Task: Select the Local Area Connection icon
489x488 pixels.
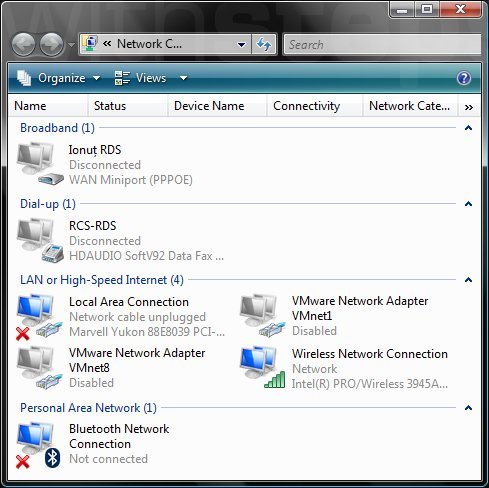Action: coord(39,317)
